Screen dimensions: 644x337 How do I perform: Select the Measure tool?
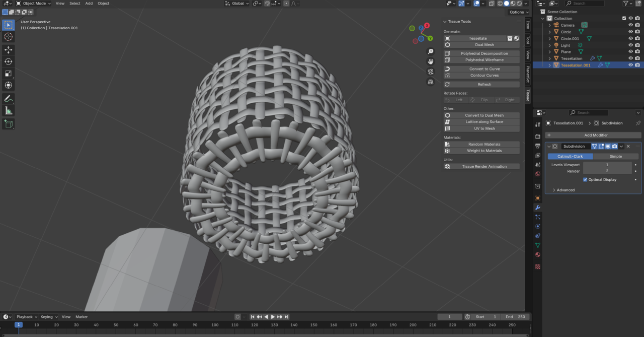click(9, 111)
